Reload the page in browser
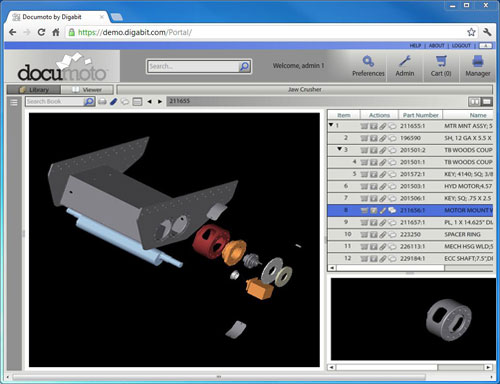 pyautogui.click(x=41, y=32)
